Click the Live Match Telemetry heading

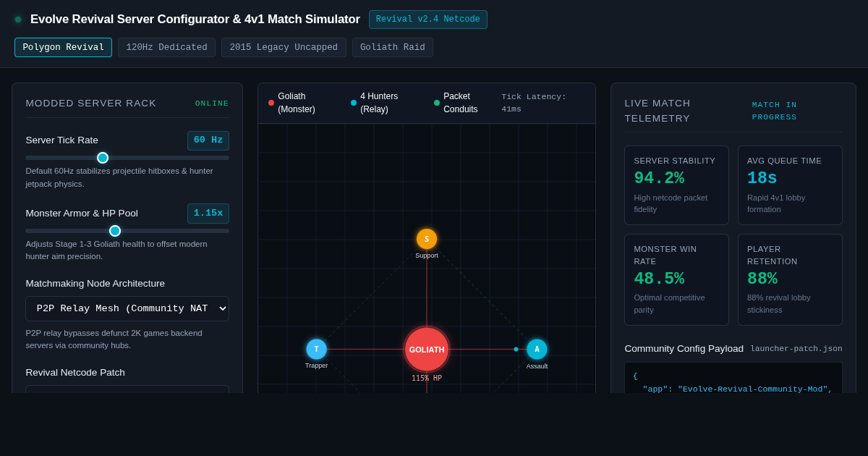658,111
